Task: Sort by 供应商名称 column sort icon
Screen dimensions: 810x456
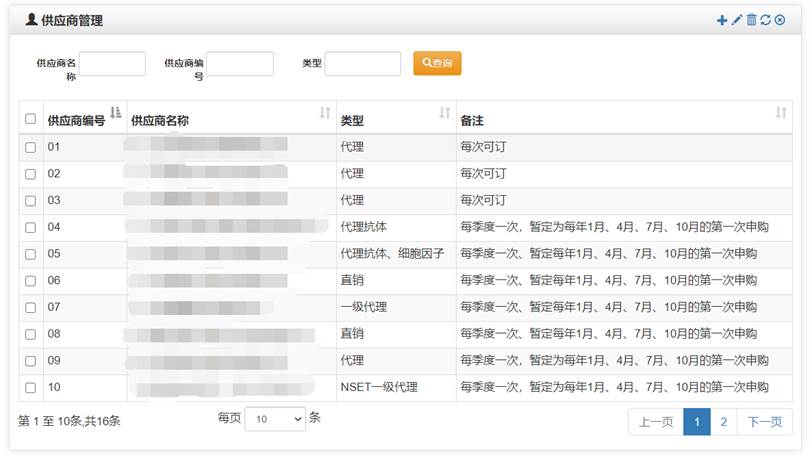Action: [x=324, y=113]
